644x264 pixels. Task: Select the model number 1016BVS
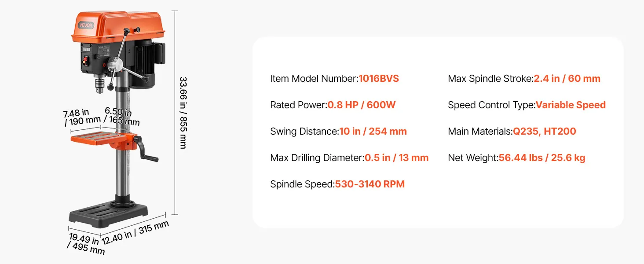click(x=379, y=79)
